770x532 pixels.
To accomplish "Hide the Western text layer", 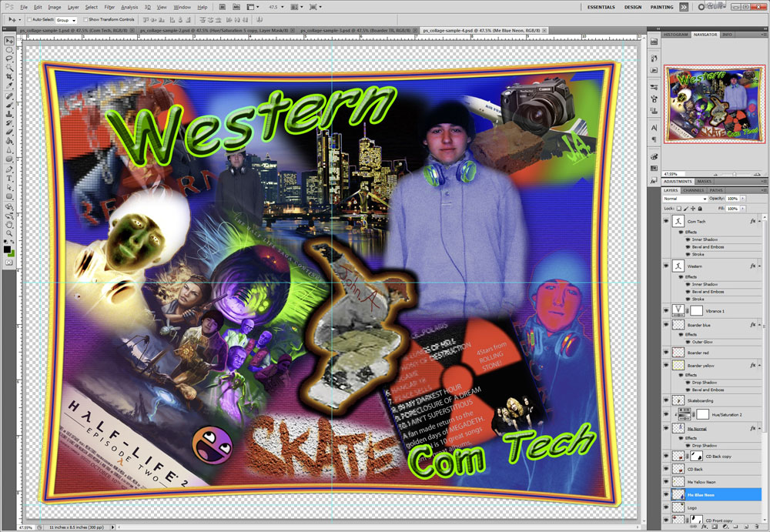I will click(667, 266).
